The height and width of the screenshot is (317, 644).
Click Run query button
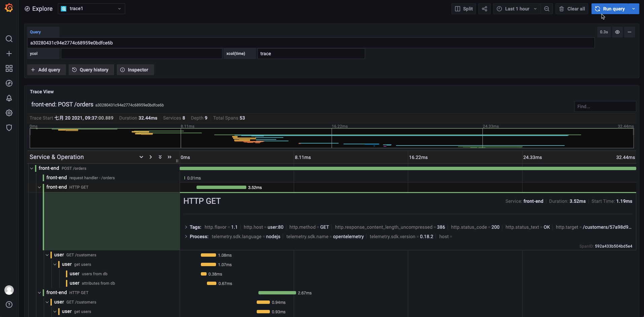coord(610,9)
